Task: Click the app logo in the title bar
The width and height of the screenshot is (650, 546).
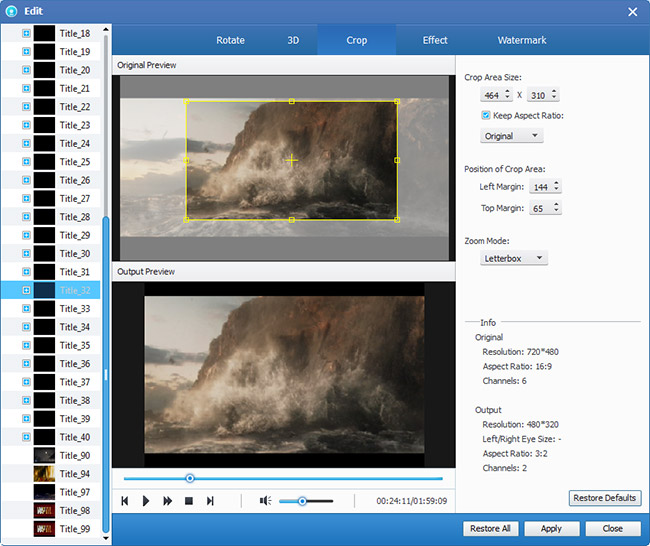Action: tap(12, 11)
